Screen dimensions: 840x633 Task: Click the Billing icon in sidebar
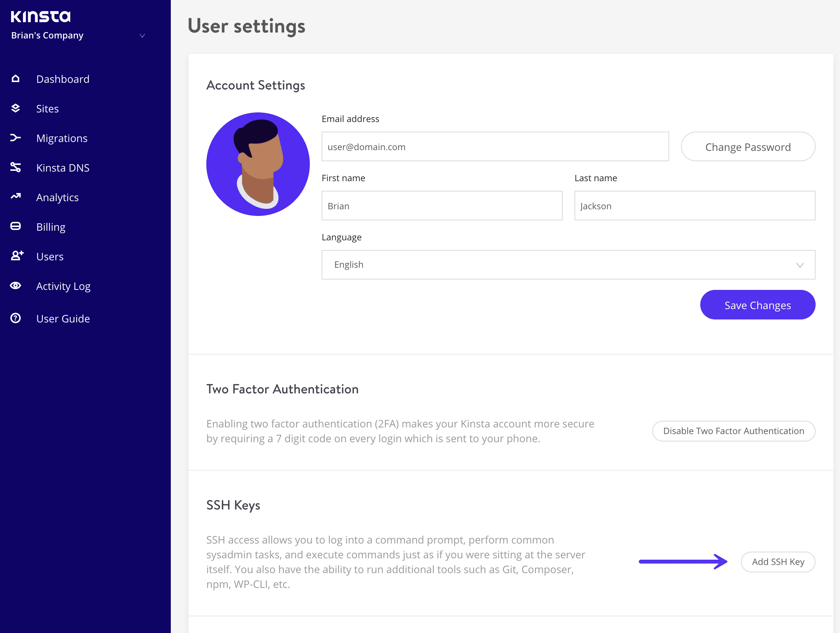coord(17,226)
